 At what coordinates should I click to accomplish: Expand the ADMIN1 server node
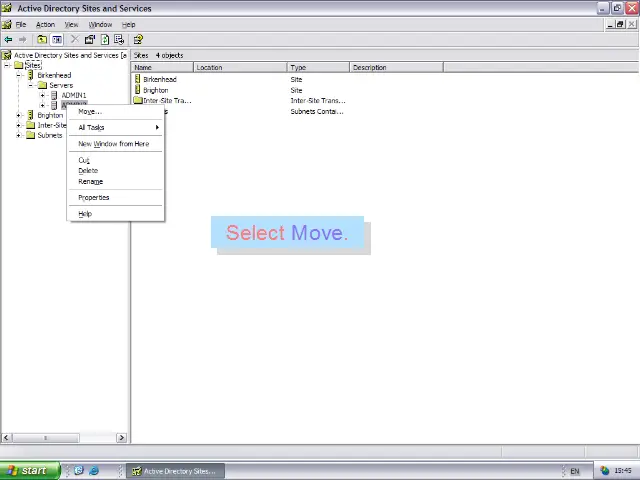click(42, 96)
